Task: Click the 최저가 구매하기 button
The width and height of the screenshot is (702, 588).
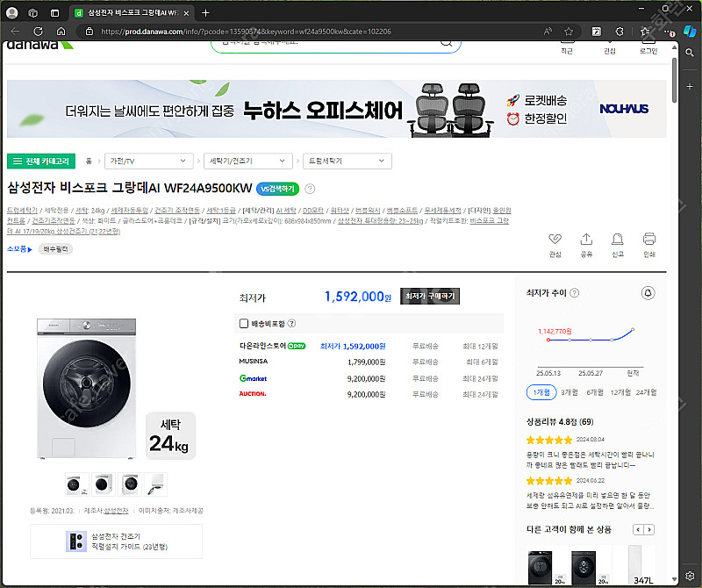Action: (430, 296)
